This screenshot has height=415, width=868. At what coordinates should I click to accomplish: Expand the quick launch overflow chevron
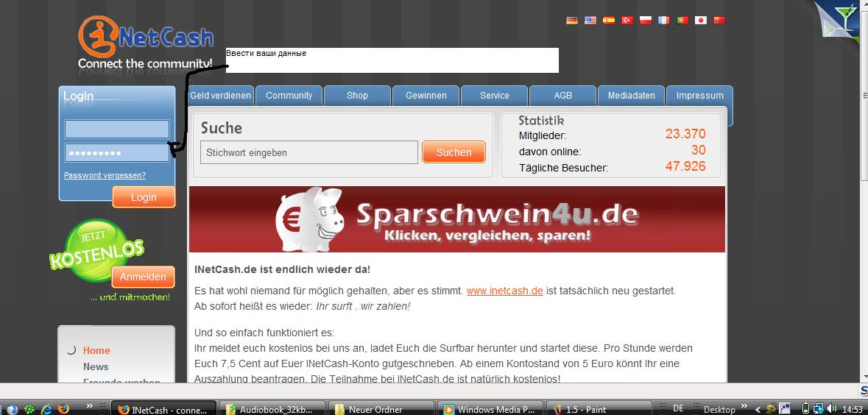point(90,405)
